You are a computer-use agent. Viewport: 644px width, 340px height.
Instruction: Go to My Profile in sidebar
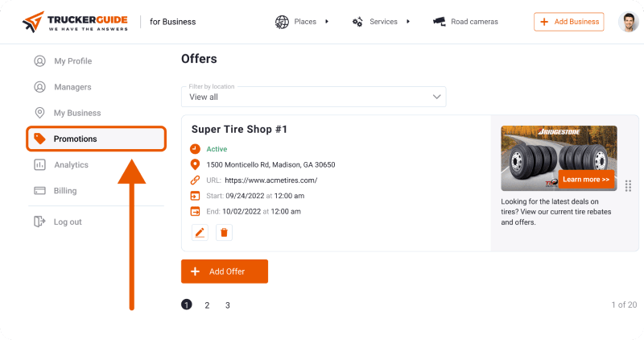[x=72, y=61]
